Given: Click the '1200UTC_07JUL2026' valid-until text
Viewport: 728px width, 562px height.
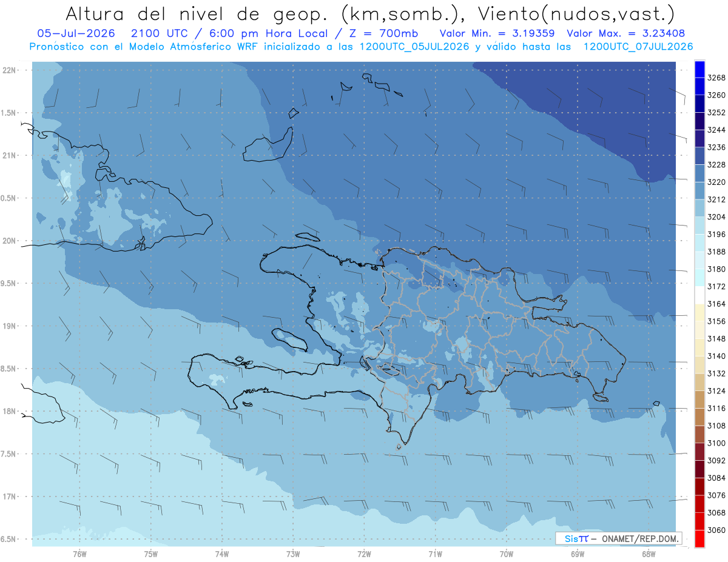Looking at the screenshot, I should (x=638, y=47).
